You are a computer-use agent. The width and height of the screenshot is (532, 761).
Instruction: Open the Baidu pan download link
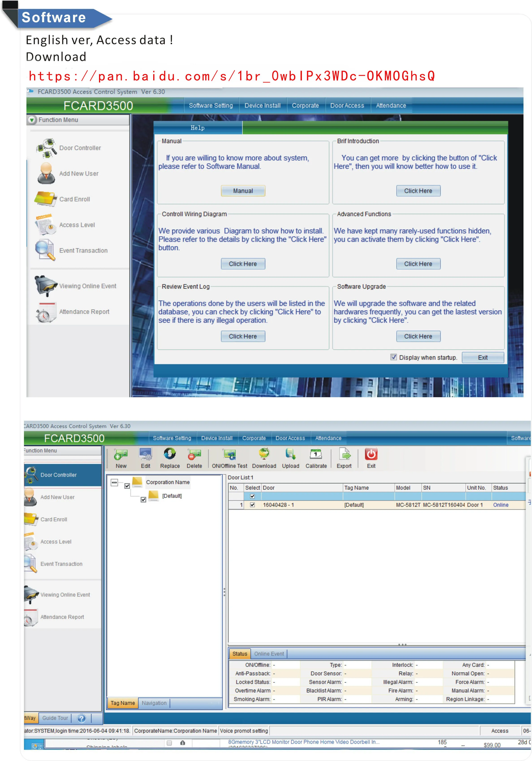click(x=232, y=76)
